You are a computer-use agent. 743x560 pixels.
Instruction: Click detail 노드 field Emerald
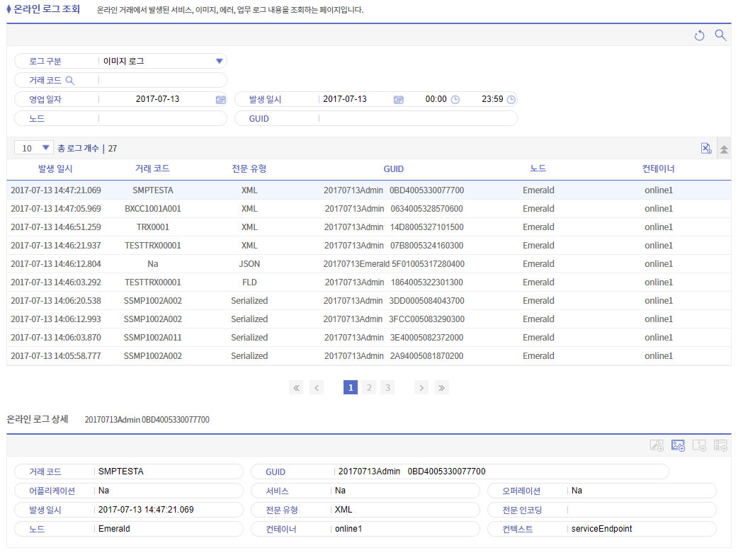pyautogui.click(x=168, y=529)
